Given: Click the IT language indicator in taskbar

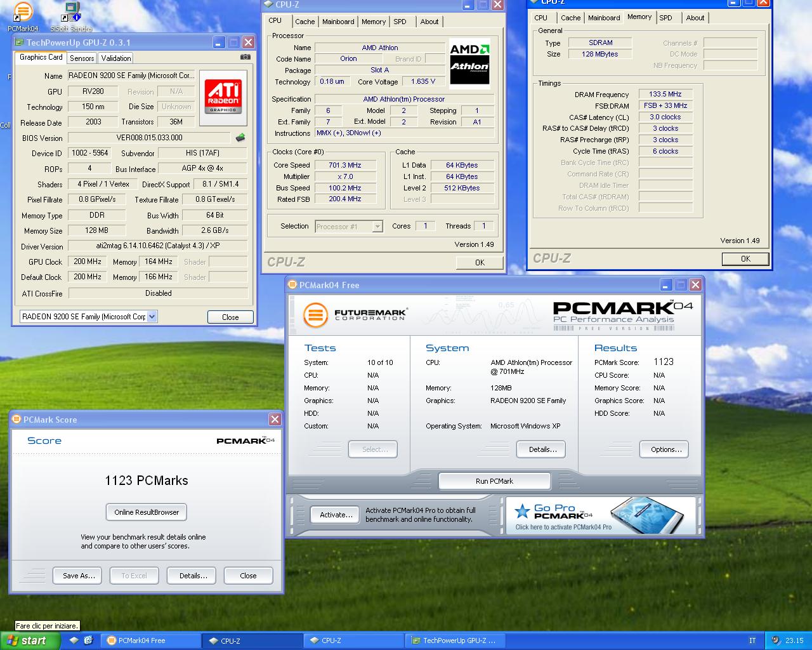Looking at the screenshot, I should tap(752, 640).
